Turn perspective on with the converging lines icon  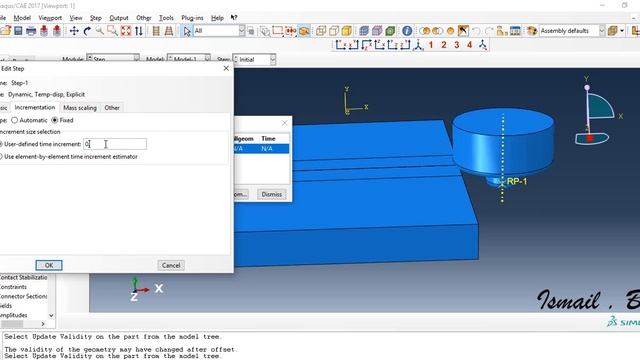pos(169,31)
